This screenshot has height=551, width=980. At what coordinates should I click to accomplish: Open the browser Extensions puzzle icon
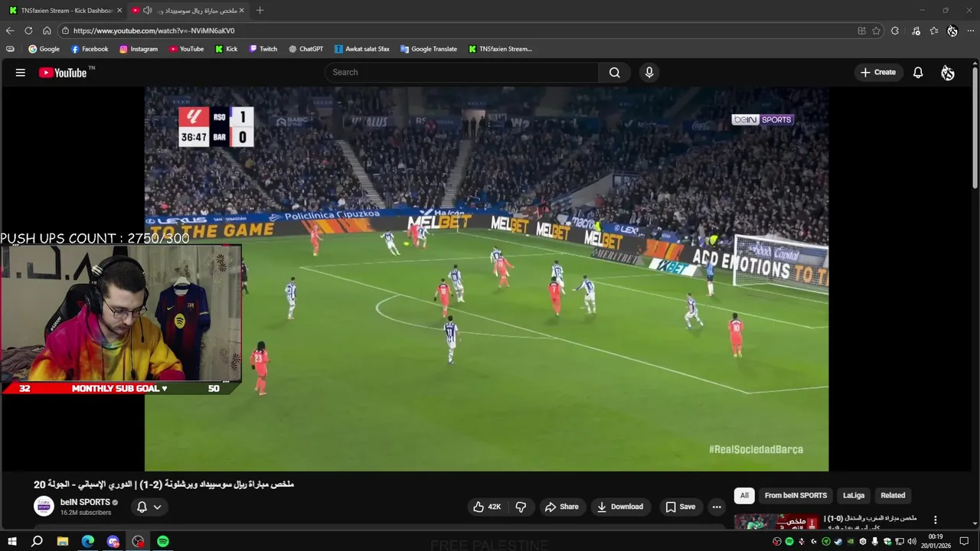(x=895, y=31)
